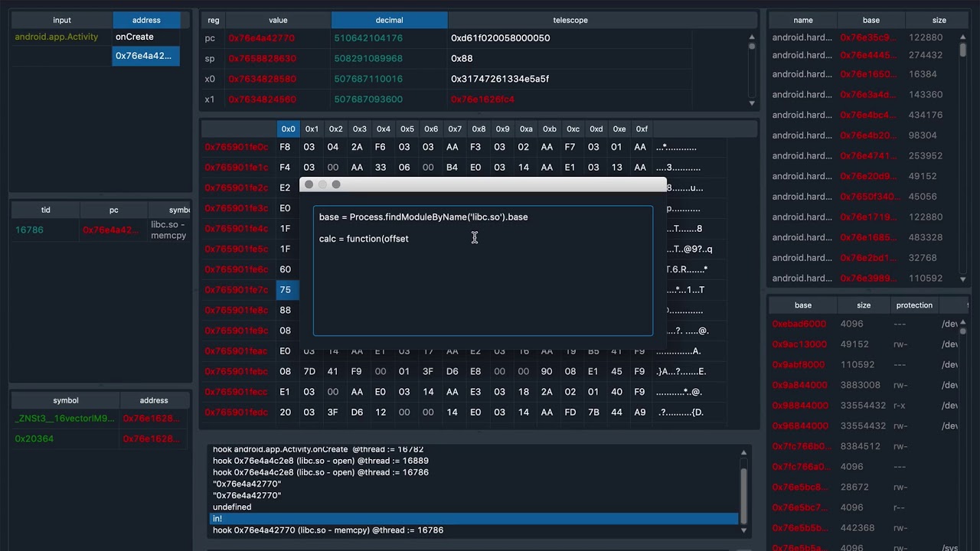Select hex row address 0x765901fedc
Image resolution: width=980 pixels, height=551 pixels.
tap(237, 412)
